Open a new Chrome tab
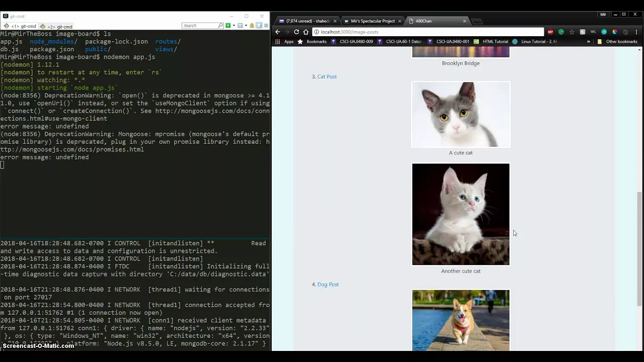Screen dimensions: 644x362 click(477, 21)
